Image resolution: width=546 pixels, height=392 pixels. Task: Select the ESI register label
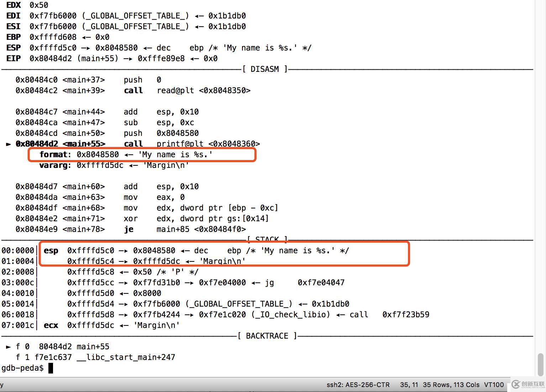(x=14, y=26)
